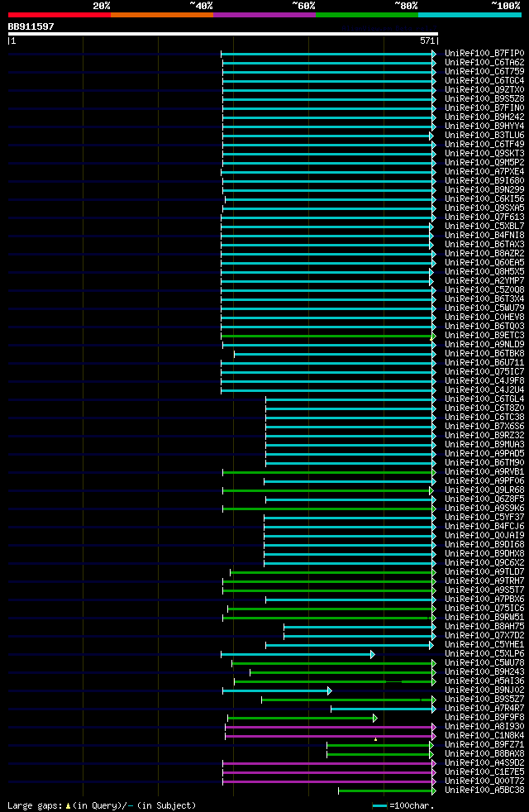Click the UniRef100_B8BAX8 label
The width and height of the screenshot is (529, 812).
(x=484, y=753)
